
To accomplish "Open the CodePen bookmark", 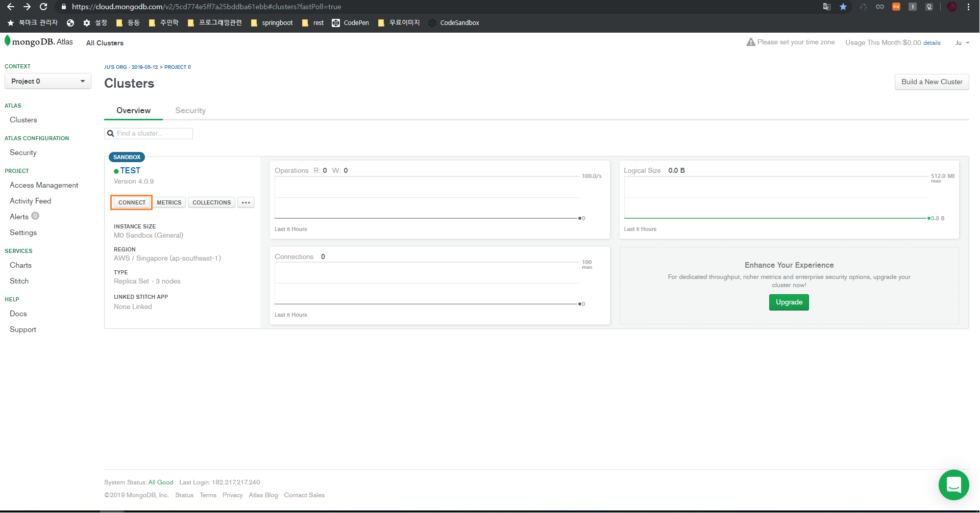I will [x=351, y=23].
